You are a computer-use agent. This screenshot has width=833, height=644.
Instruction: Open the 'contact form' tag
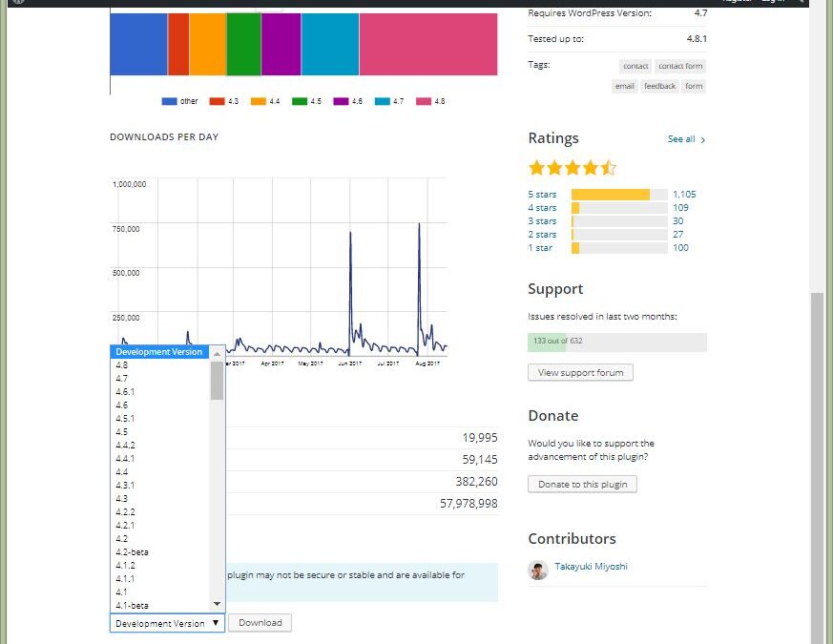pos(680,66)
